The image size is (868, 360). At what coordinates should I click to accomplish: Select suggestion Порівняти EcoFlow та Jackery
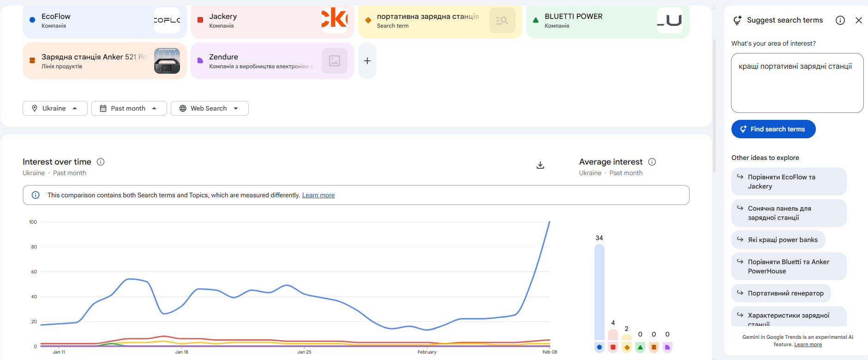(789, 182)
